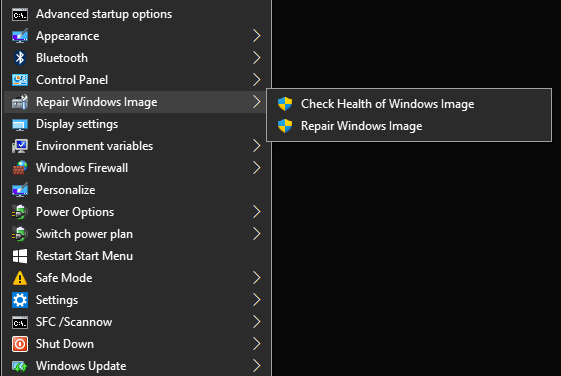Expand the Environment variables submenu chevron
The width and height of the screenshot is (561, 376).
click(257, 146)
